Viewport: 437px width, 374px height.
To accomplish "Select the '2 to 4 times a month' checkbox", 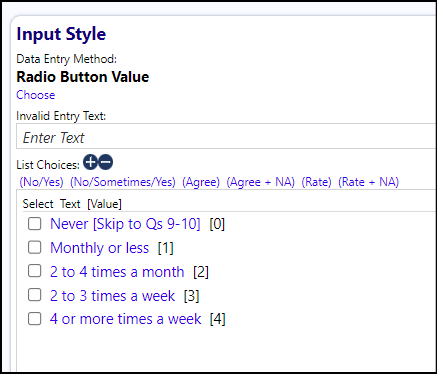I will [35, 271].
